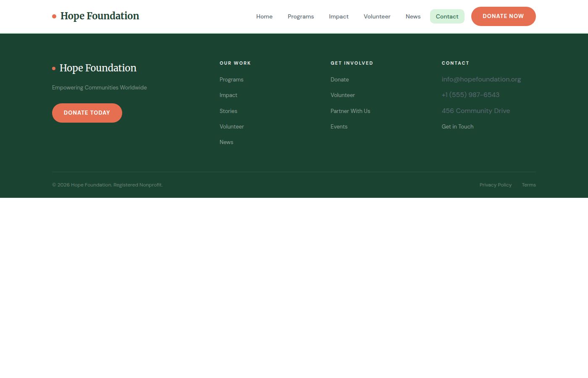Open the Privacy Policy link
Viewport: 588px width, 378px height.
[496, 185]
